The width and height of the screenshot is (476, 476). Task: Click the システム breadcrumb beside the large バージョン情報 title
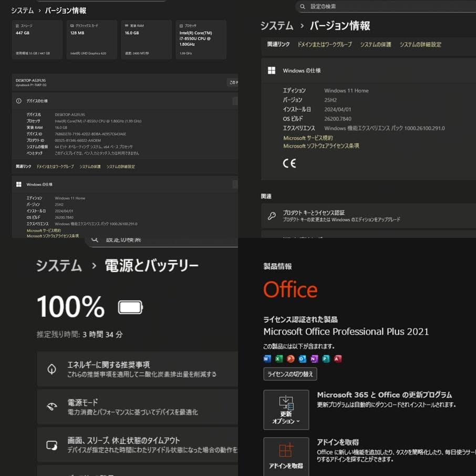click(277, 26)
